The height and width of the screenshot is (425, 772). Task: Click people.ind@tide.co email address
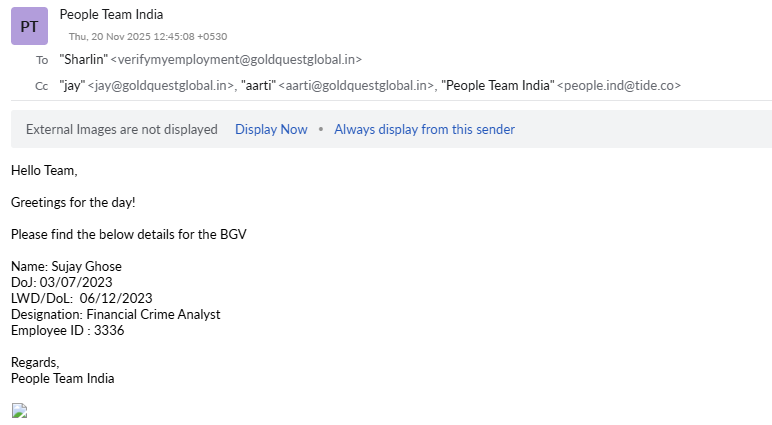619,86
